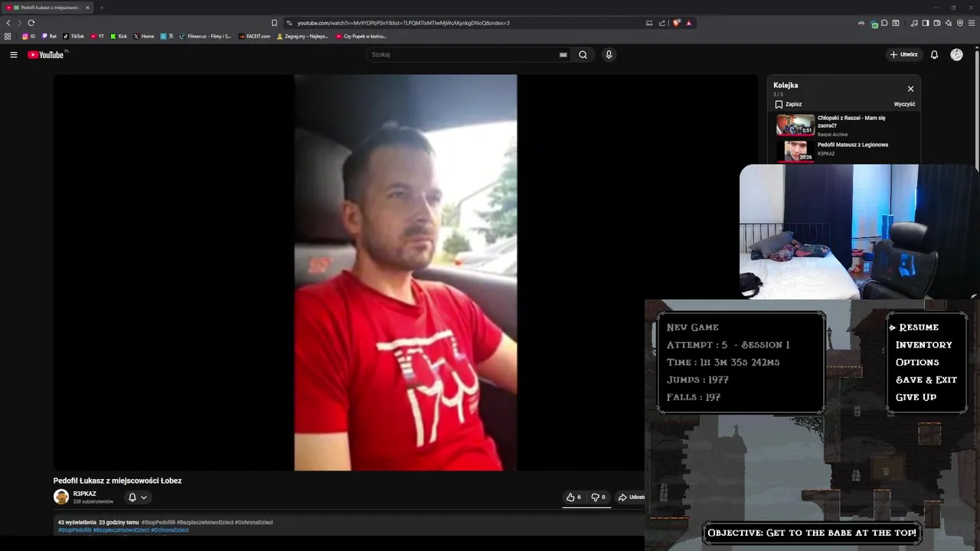Play queued video Pedofil Mateusz z Legionowa
Image resolution: width=980 pixels, height=551 pixels.
[844, 150]
